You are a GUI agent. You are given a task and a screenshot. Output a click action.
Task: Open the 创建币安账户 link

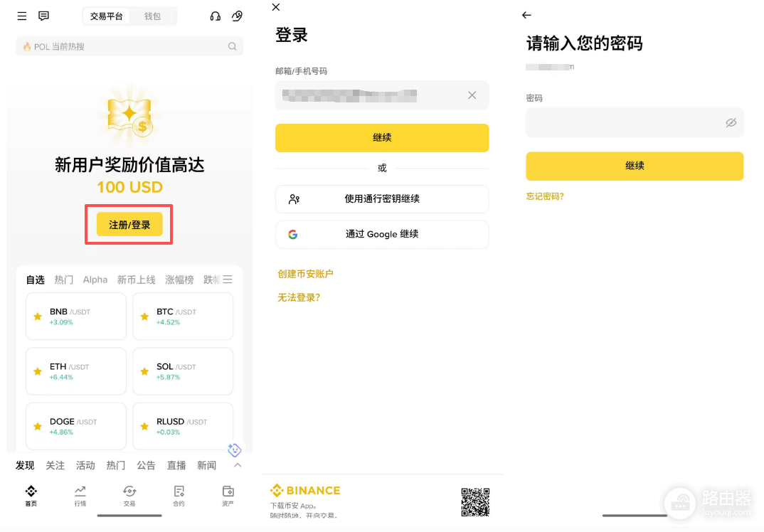(305, 274)
